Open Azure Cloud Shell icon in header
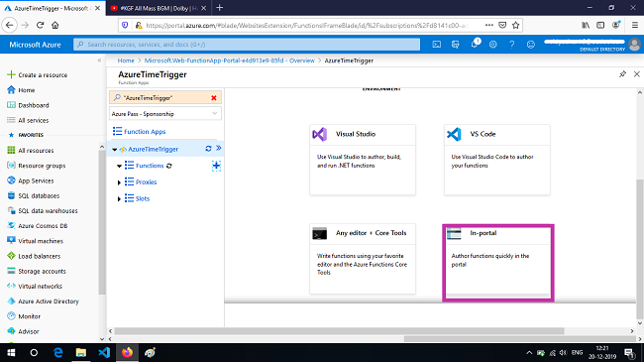Viewport: 644px width, 362px height. click(x=437, y=44)
